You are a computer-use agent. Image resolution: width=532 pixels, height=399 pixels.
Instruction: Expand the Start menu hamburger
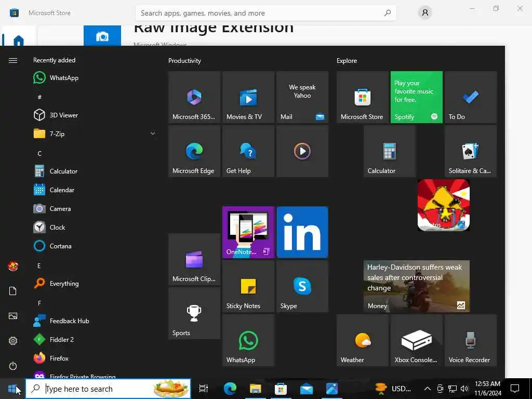(13, 60)
